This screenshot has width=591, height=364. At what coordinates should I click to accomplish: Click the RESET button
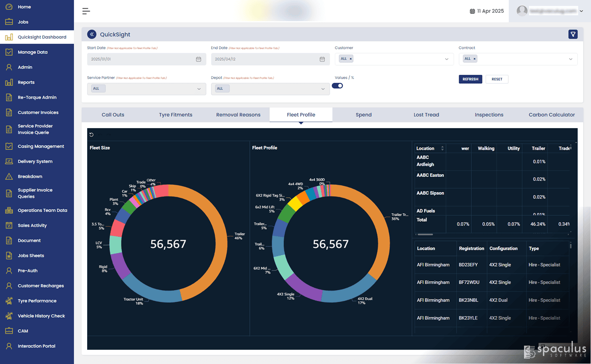click(x=497, y=79)
